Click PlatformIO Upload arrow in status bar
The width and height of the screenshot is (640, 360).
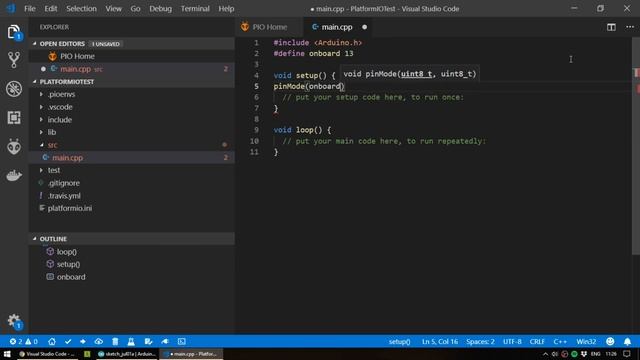(x=83, y=341)
